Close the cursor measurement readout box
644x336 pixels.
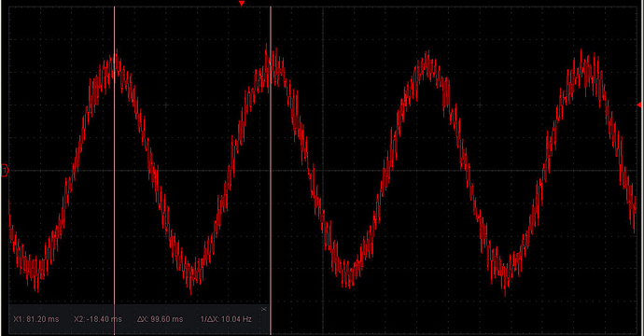[x=264, y=309]
